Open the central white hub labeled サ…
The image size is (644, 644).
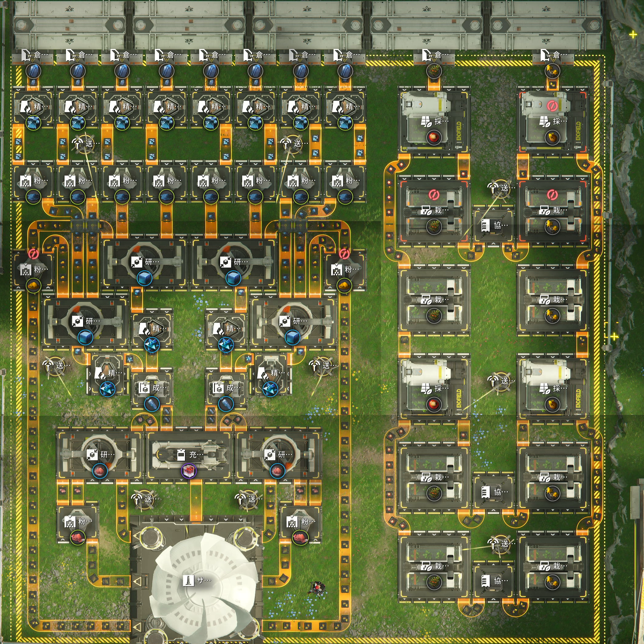197,581
